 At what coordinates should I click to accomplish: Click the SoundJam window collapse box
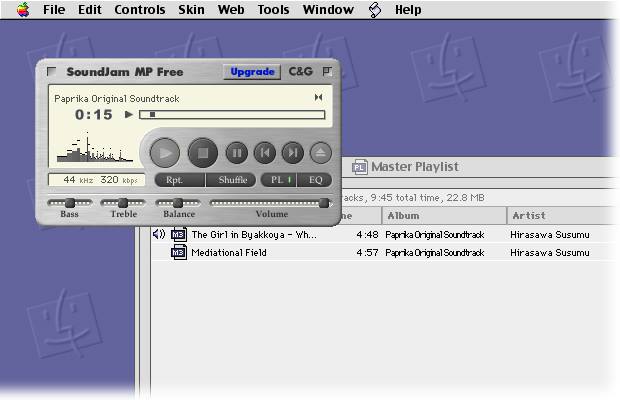(327, 72)
